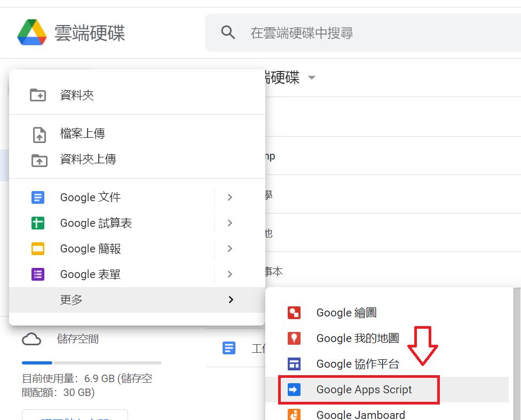The image size is (521, 420).
Task: Click the Google Apps Script arrow icon
Action: [x=294, y=390]
